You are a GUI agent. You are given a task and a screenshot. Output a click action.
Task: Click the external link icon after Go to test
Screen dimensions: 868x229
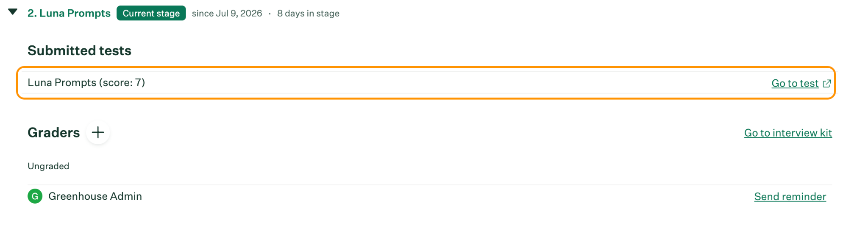coord(826,84)
